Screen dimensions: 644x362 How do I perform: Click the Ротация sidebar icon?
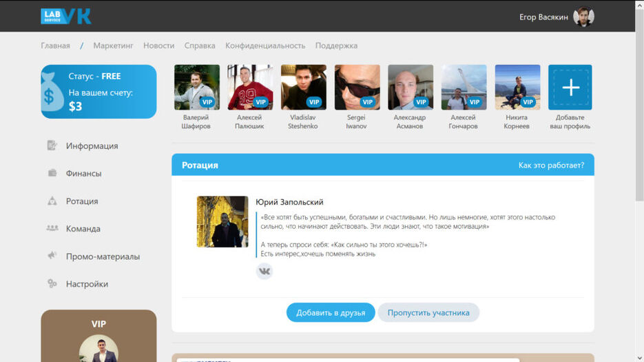coord(52,201)
